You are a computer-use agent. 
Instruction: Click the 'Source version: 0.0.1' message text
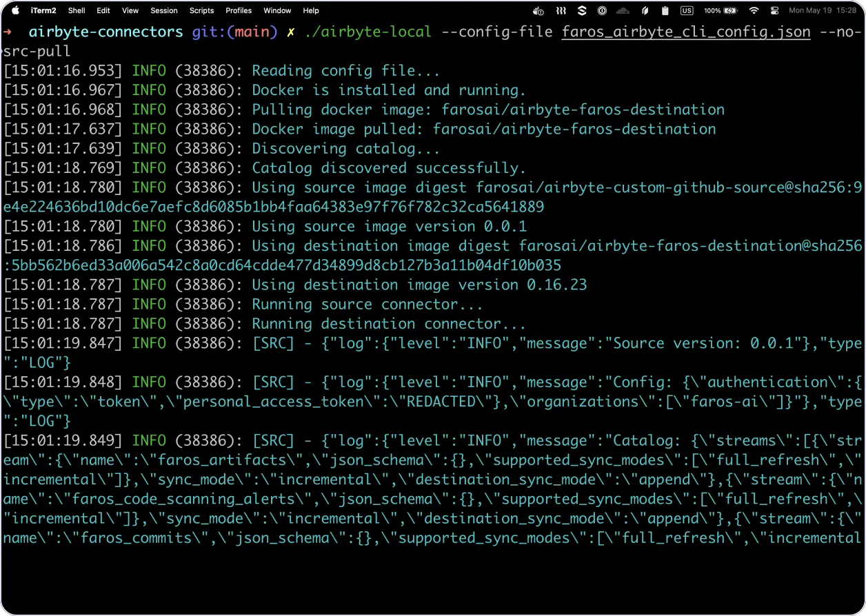point(703,343)
